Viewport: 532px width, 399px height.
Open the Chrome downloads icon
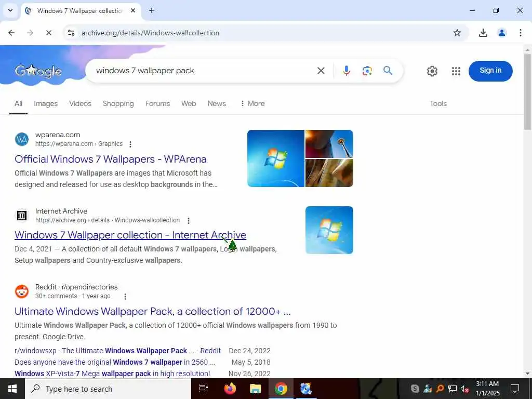point(483,33)
